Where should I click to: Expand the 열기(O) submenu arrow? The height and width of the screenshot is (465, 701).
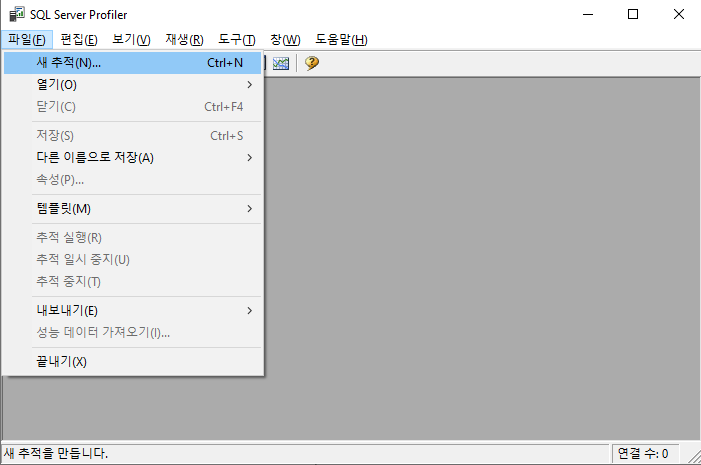click(x=249, y=85)
